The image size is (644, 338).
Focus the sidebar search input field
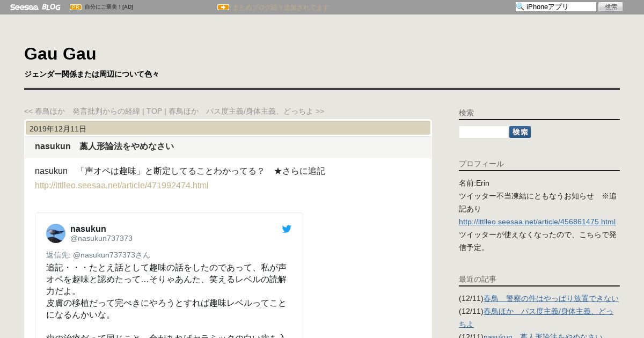pos(483,132)
